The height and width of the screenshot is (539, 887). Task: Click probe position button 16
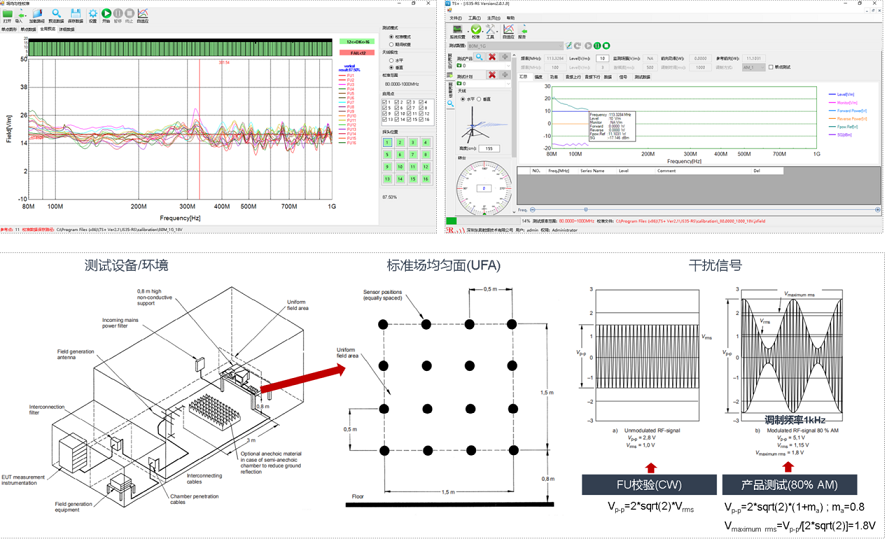(425, 179)
